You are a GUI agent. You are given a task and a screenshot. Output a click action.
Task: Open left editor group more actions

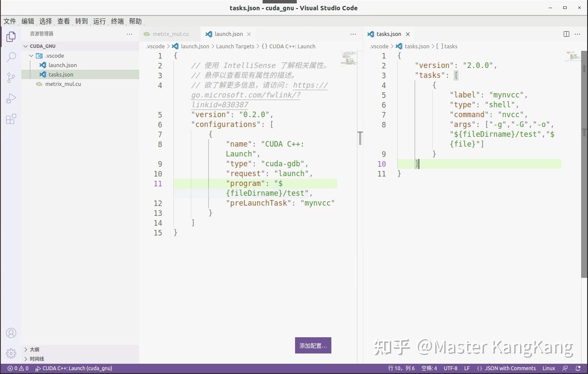coord(353,34)
